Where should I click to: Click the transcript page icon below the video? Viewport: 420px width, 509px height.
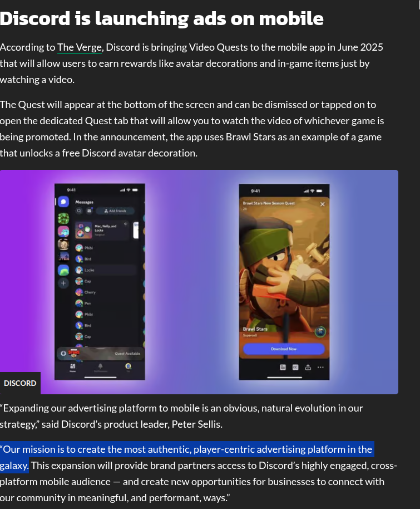pyautogui.click(x=283, y=368)
